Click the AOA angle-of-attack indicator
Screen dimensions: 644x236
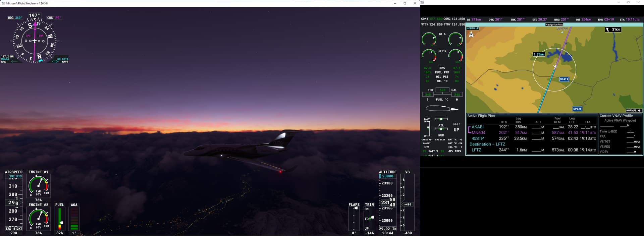pyautogui.click(x=74, y=219)
